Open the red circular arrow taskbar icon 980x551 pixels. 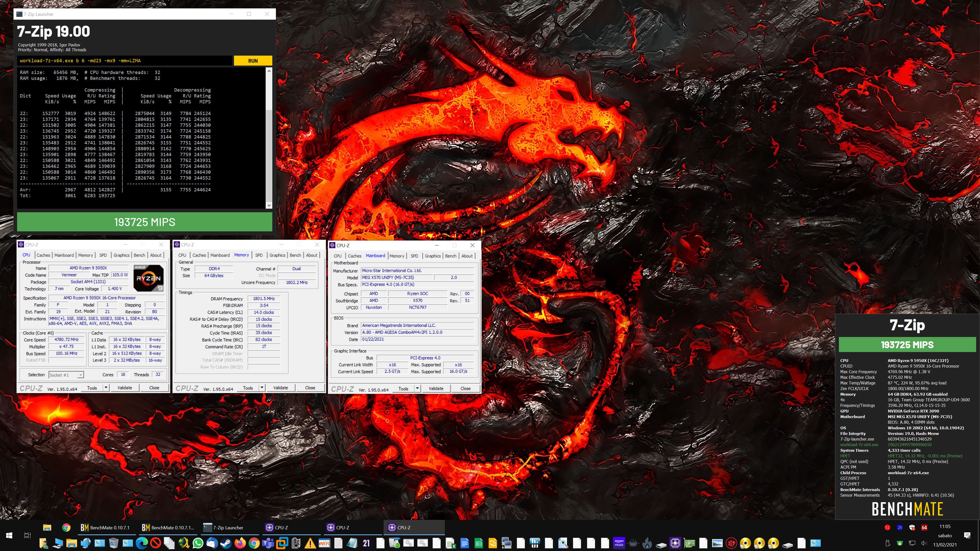click(x=731, y=543)
